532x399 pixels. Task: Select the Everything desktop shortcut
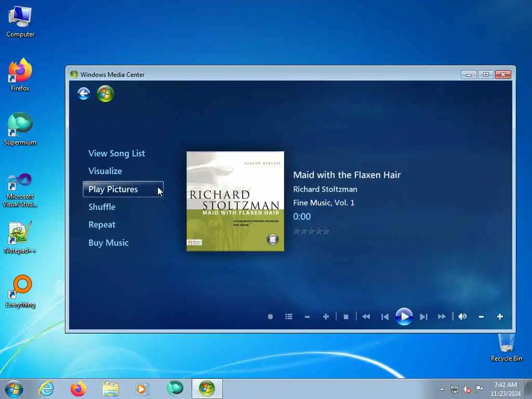point(20,291)
